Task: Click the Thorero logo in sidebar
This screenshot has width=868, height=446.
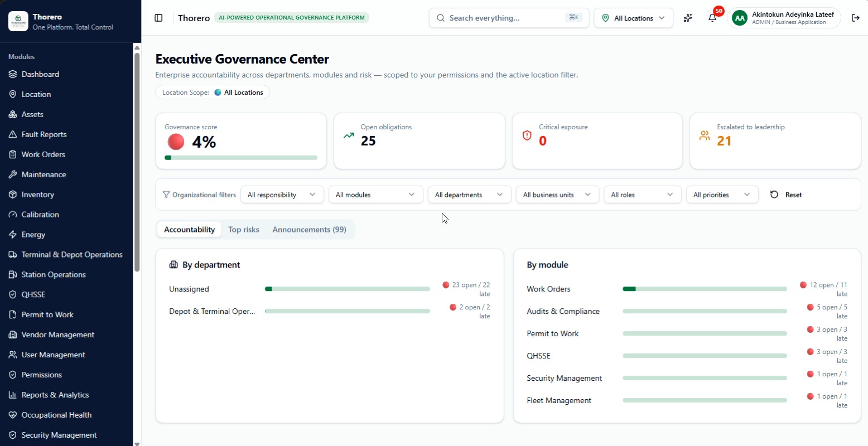Action: (x=18, y=21)
